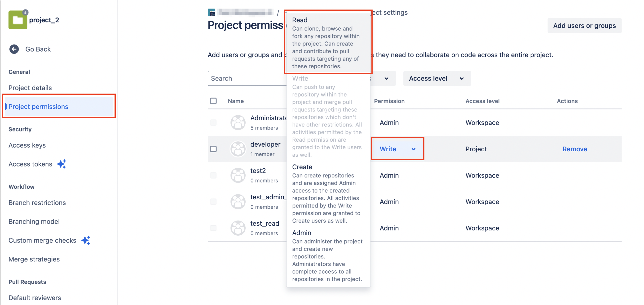The image size is (644, 305).
Task: Remove the developer group's permission
Action: (574, 149)
